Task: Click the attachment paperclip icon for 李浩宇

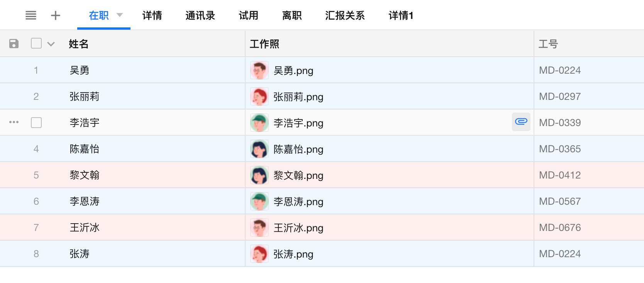Action: pyautogui.click(x=521, y=122)
